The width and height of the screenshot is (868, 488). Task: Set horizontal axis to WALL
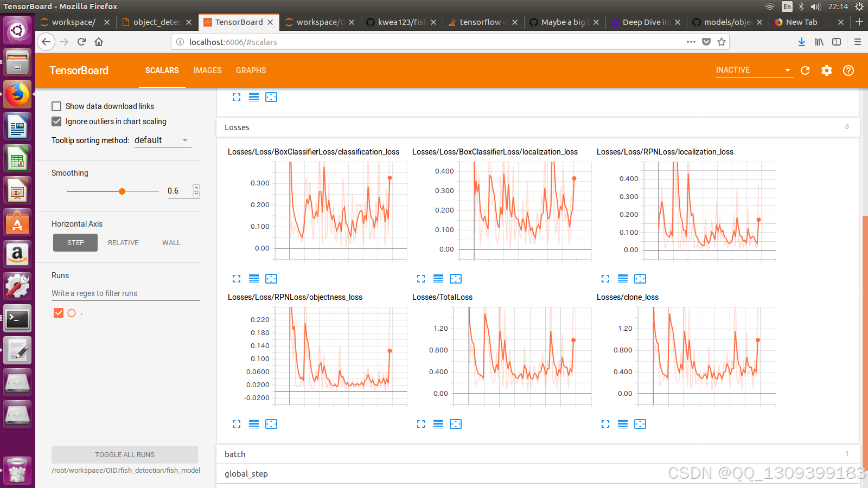[171, 243]
